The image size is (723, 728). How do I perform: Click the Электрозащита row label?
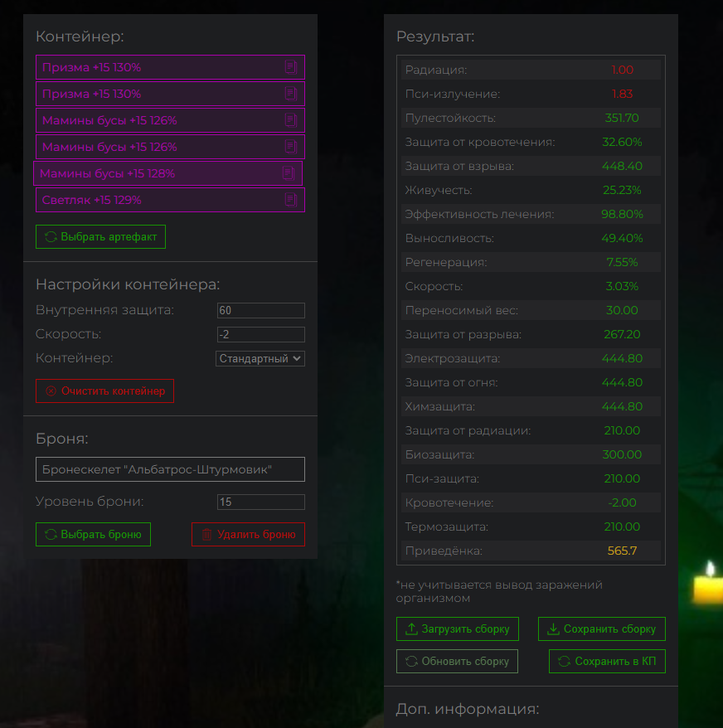[x=452, y=358]
